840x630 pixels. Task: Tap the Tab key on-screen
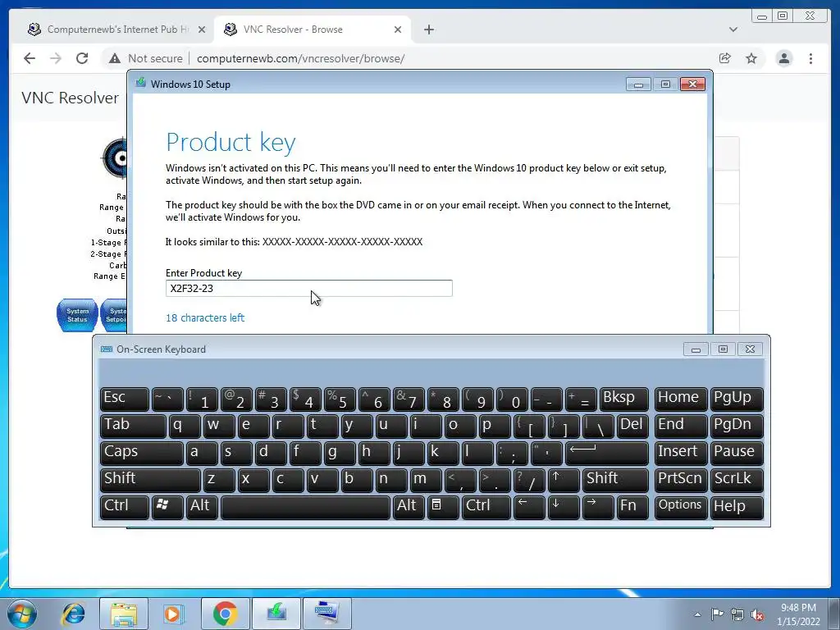tap(133, 426)
